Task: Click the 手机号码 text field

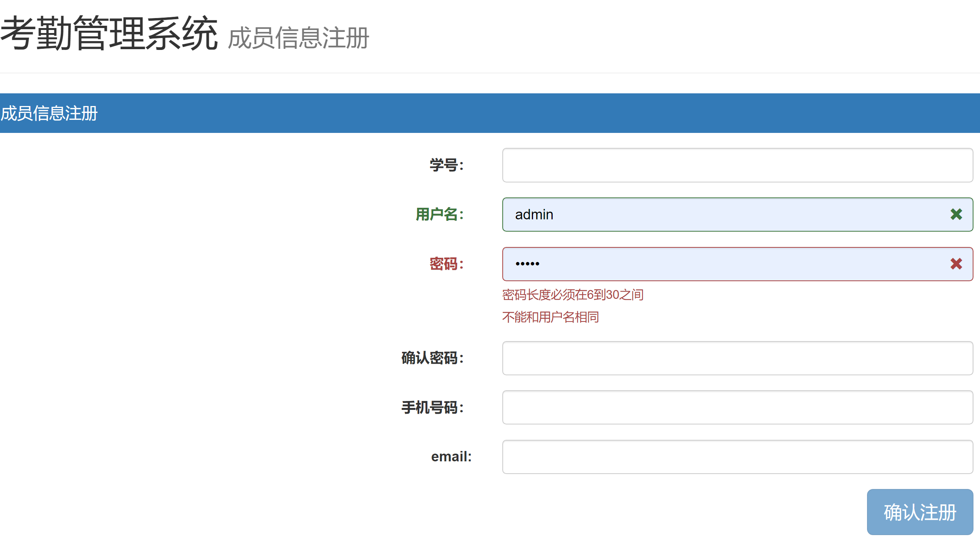Action: 737,407
